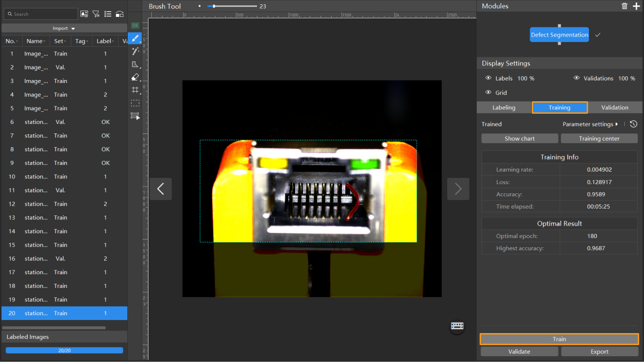Toggle Labels visibility eye
The image size is (644, 362).
point(488,78)
